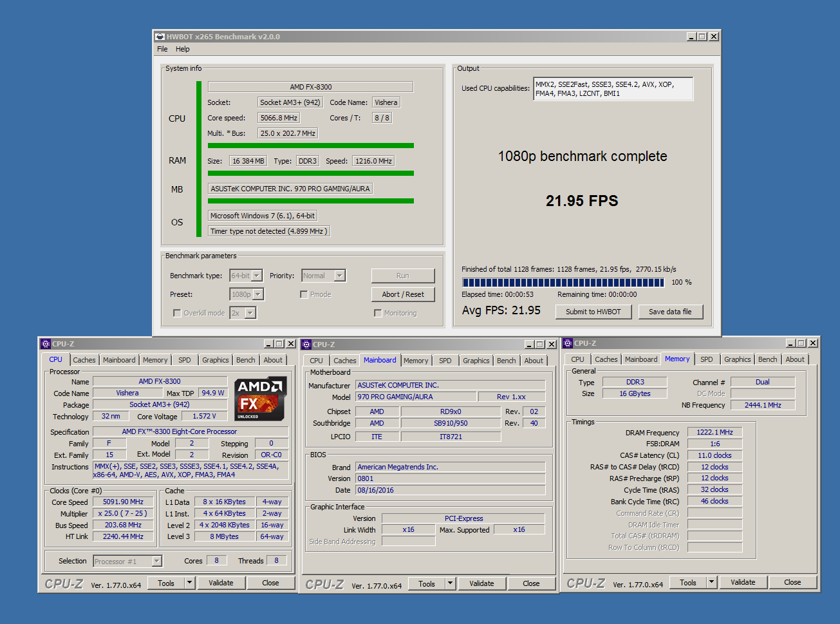Click the NB Frequency 2444.1 MHz value

coord(763,405)
